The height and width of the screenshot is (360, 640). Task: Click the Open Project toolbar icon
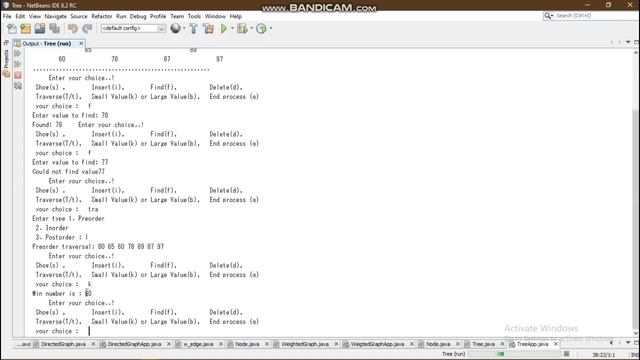[40, 28]
